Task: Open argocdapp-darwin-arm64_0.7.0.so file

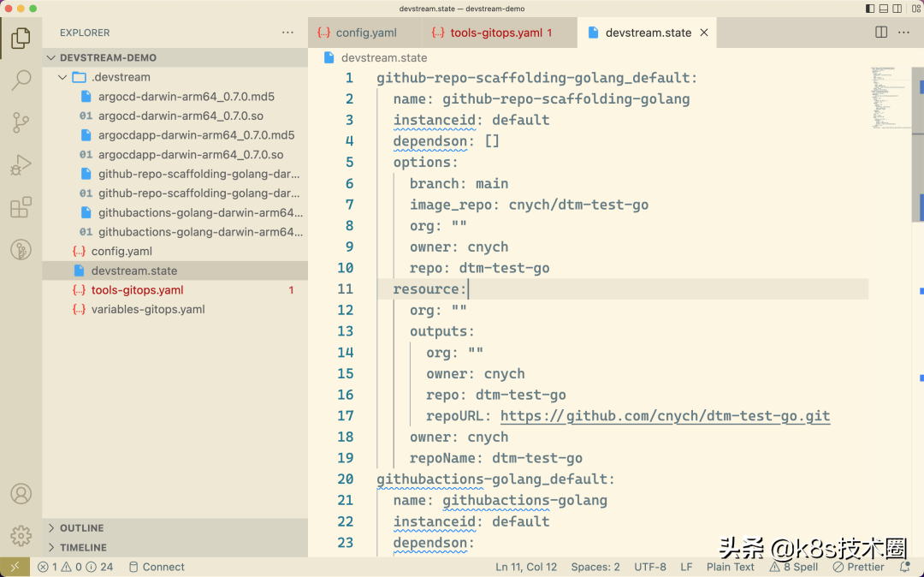Action: point(175,154)
